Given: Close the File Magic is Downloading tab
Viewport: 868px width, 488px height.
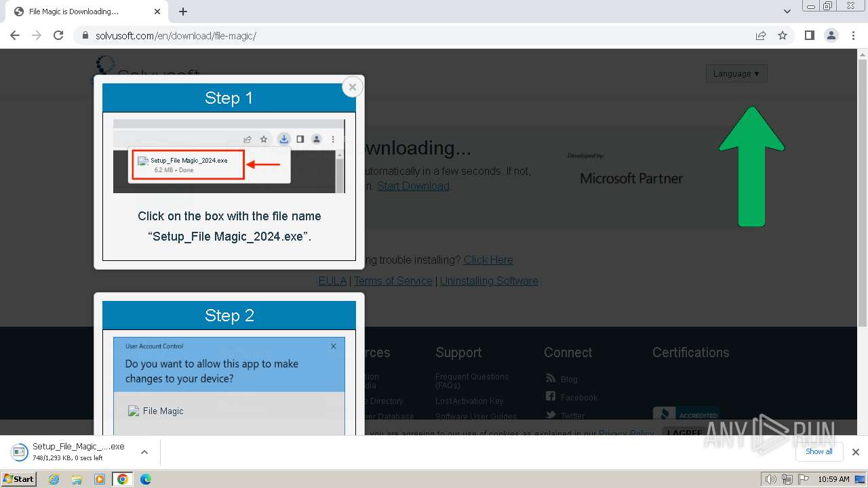Looking at the screenshot, I should tap(157, 12).
